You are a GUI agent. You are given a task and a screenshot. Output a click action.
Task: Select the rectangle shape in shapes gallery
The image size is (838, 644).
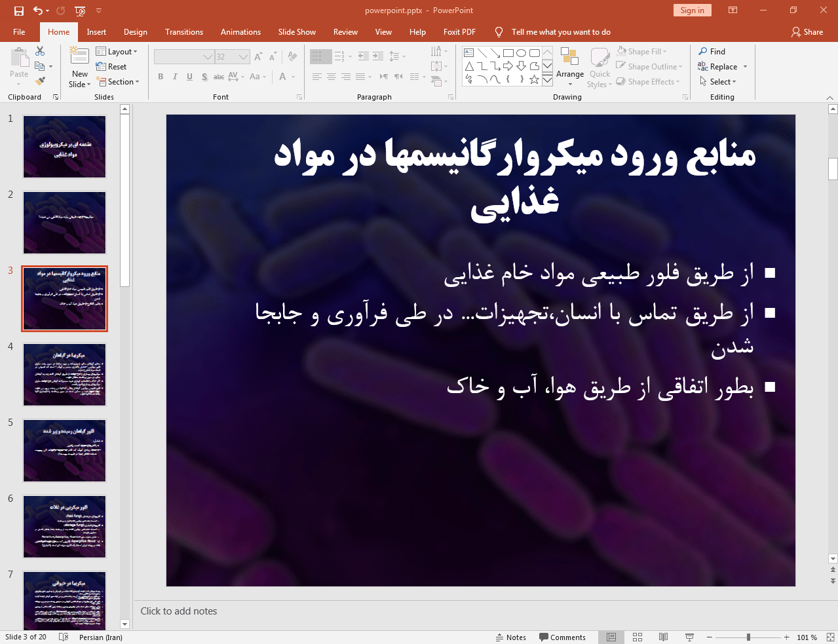click(508, 53)
